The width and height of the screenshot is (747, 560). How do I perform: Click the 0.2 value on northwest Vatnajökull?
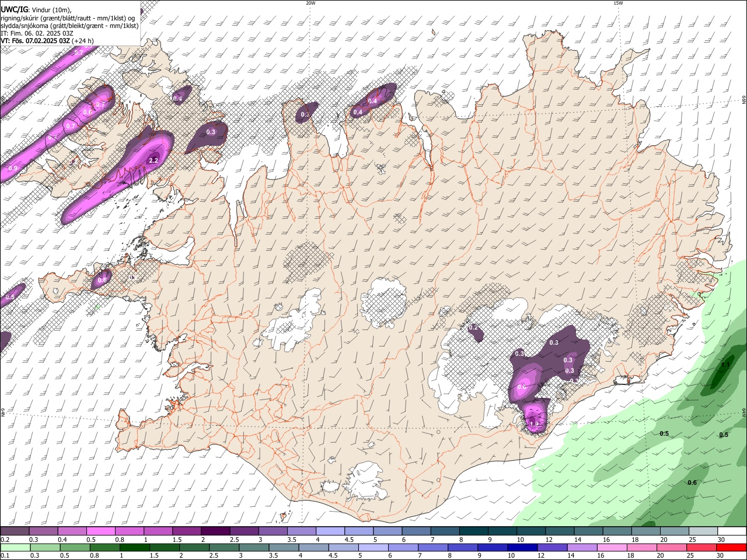473,328
